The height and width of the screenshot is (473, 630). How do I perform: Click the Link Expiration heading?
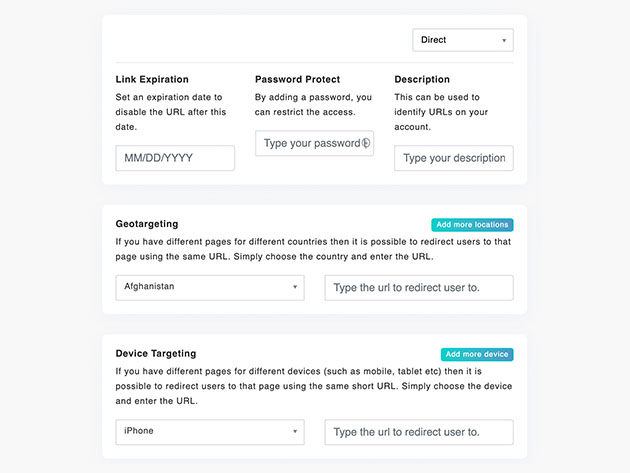coord(152,79)
